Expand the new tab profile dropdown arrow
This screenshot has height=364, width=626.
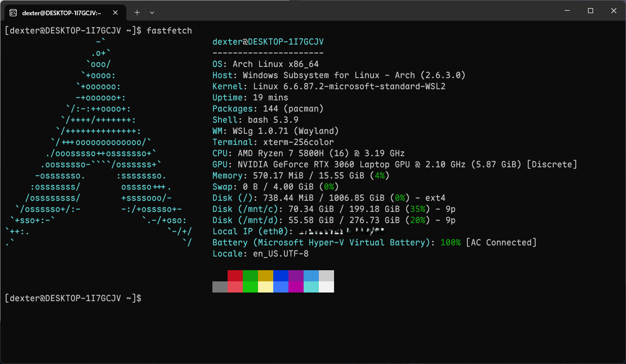pyautogui.click(x=152, y=12)
